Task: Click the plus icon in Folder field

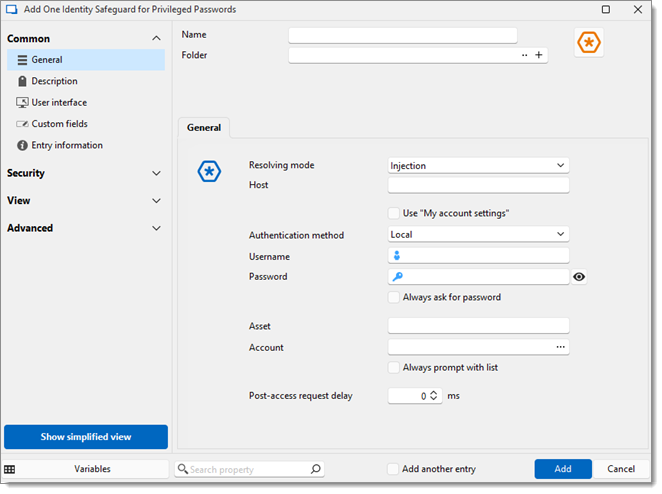Action: 539,55
